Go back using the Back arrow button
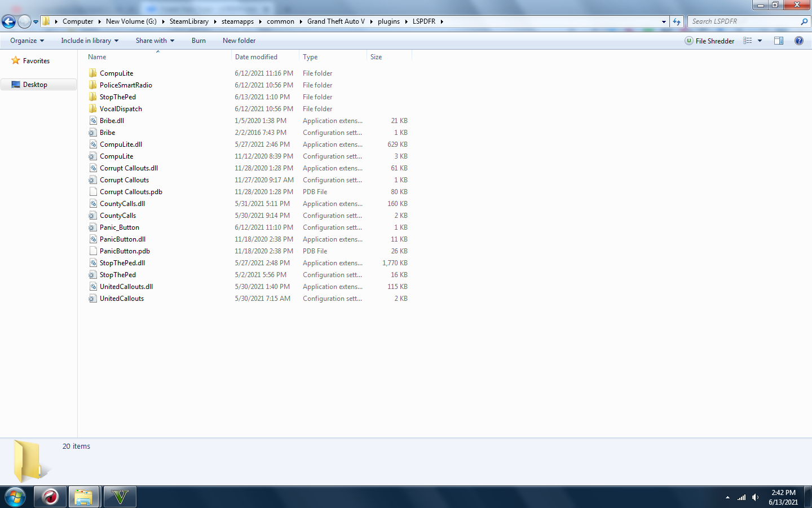The image size is (812, 508). (x=8, y=21)
